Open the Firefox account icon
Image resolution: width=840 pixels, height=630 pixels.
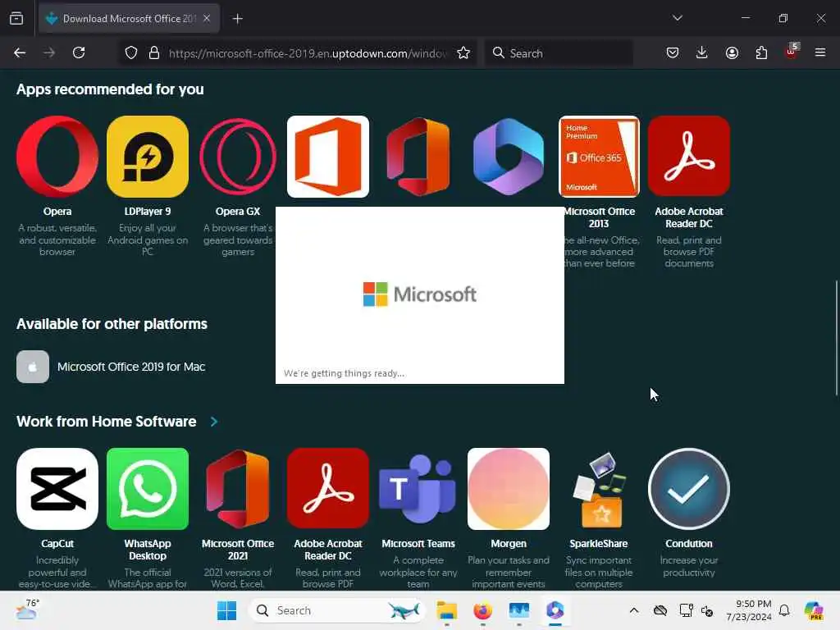pyautogui.click(x=732, y=52)
